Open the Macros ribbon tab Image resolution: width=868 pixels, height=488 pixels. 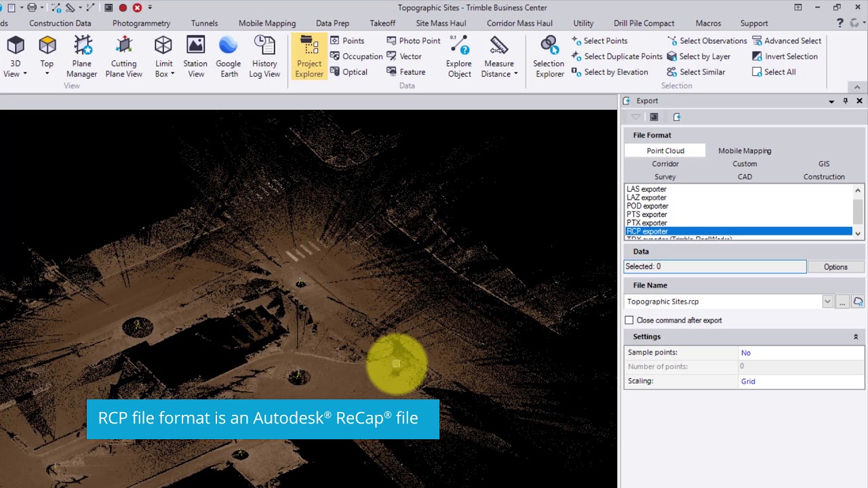[708, 23]
